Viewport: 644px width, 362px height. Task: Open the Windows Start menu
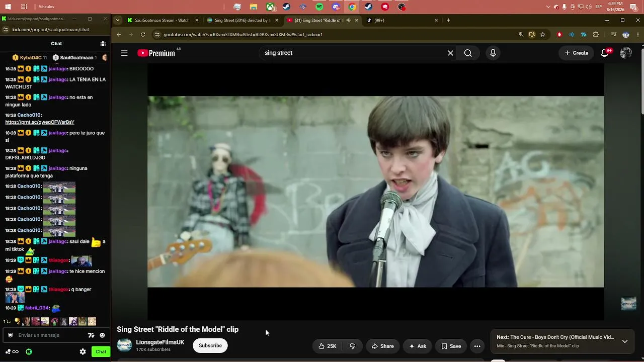point(8,7)
